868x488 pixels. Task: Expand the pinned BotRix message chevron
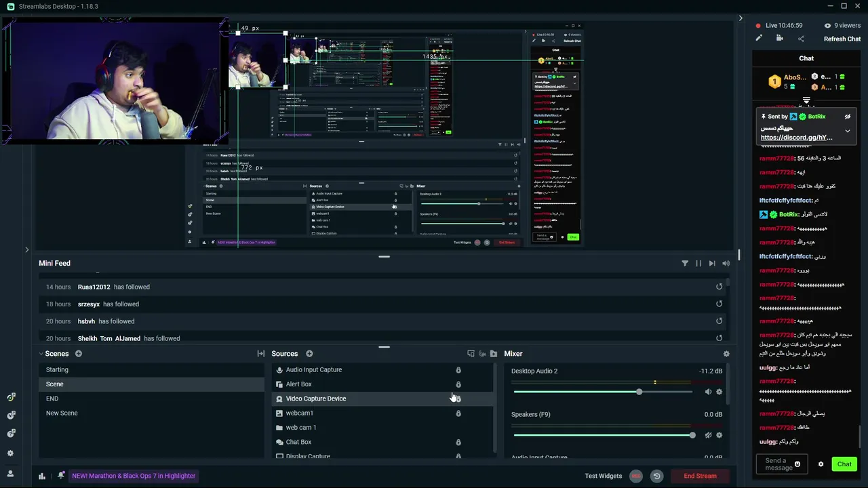[x=847, y=131]
